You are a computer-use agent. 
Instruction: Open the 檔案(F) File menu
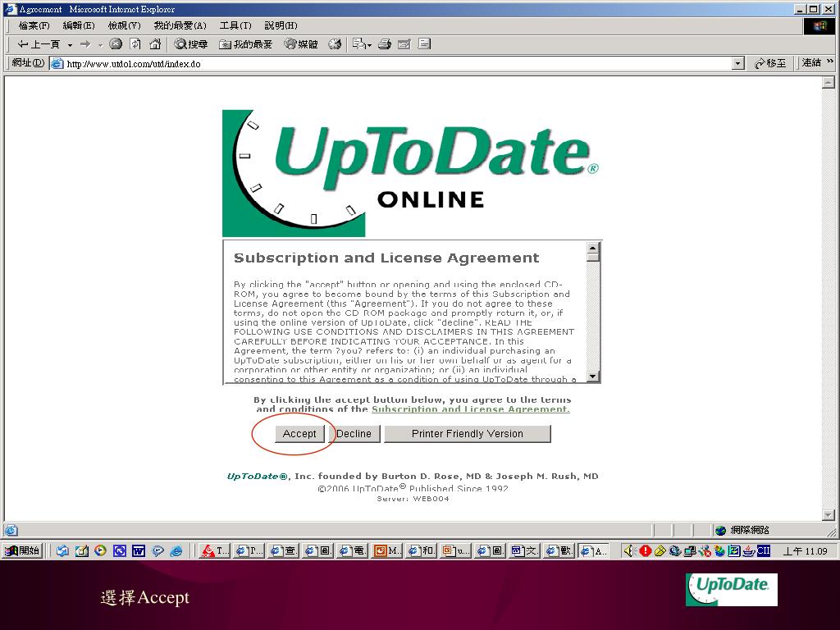(34, 25)
